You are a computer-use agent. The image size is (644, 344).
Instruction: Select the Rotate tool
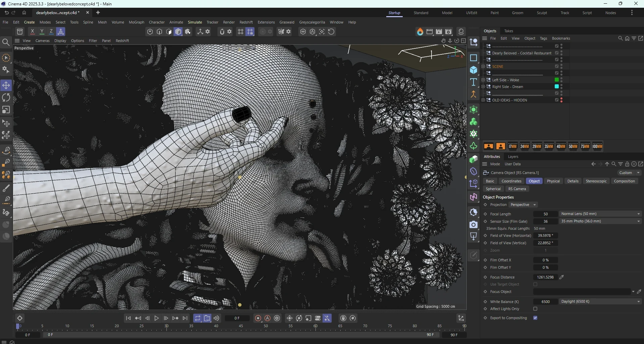(6, 98)
